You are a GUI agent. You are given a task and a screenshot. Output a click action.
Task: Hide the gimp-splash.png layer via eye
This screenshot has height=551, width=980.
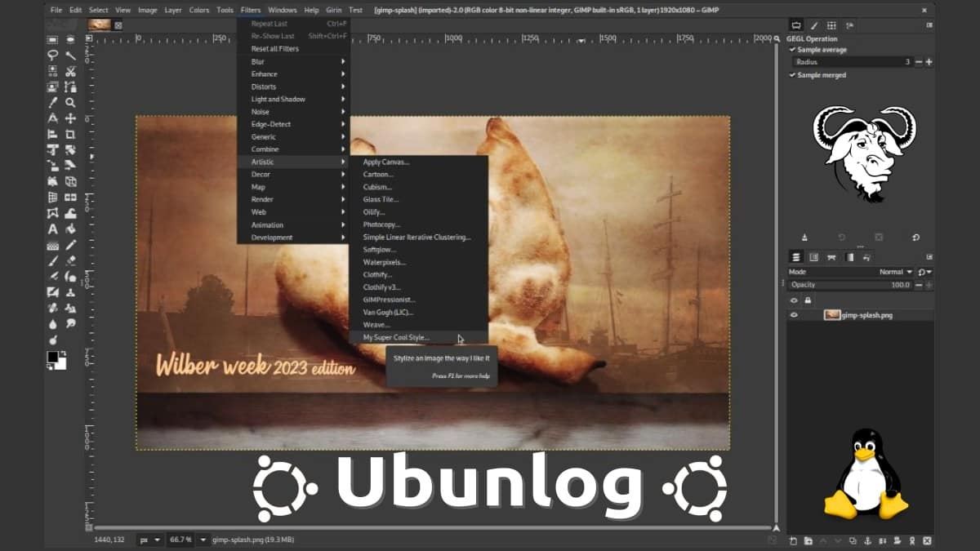[x=794, y=315]
